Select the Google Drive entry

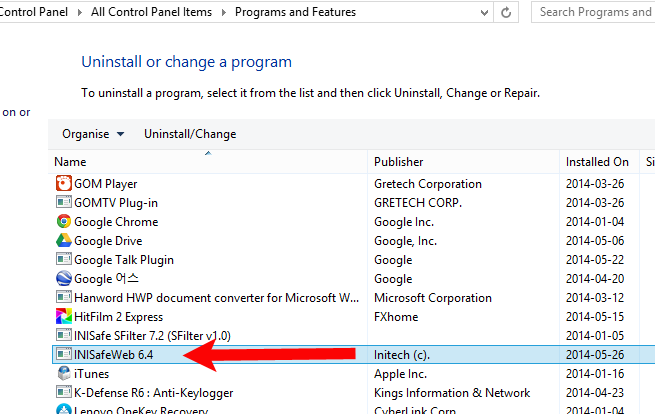(108, 241)
